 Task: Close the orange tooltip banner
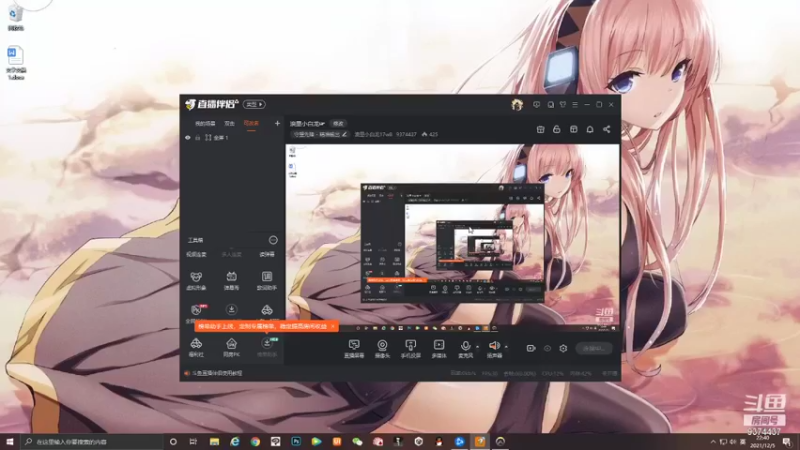333,326
